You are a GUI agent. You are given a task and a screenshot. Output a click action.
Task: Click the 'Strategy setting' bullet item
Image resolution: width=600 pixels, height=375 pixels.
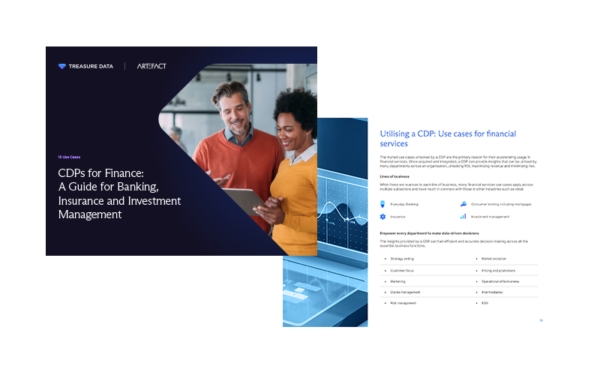(402, 259)
